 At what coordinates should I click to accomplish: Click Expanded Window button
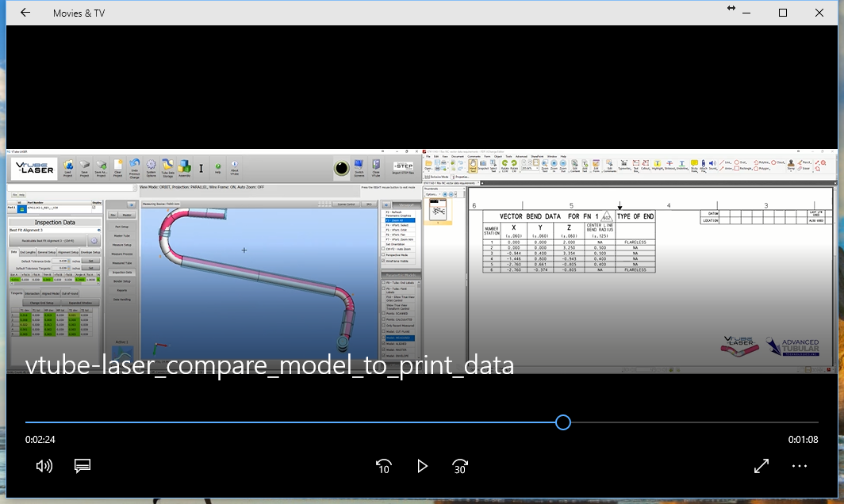80,303
